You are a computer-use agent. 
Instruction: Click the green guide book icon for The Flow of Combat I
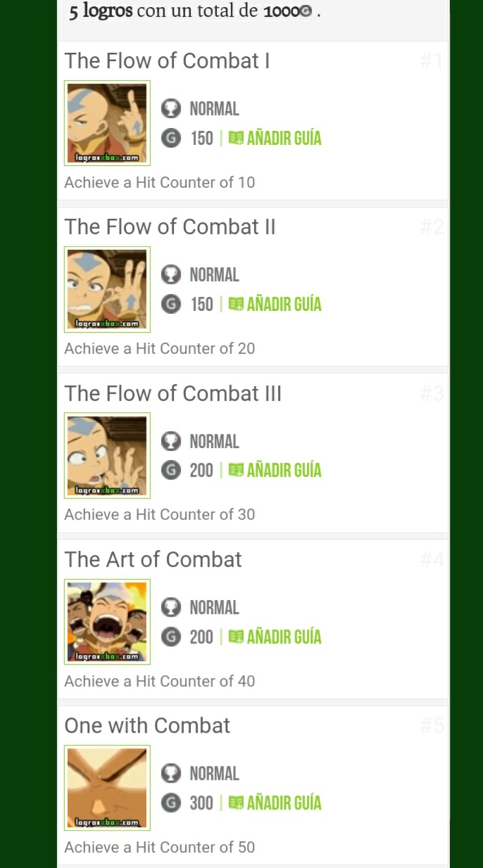coord(236,139)
